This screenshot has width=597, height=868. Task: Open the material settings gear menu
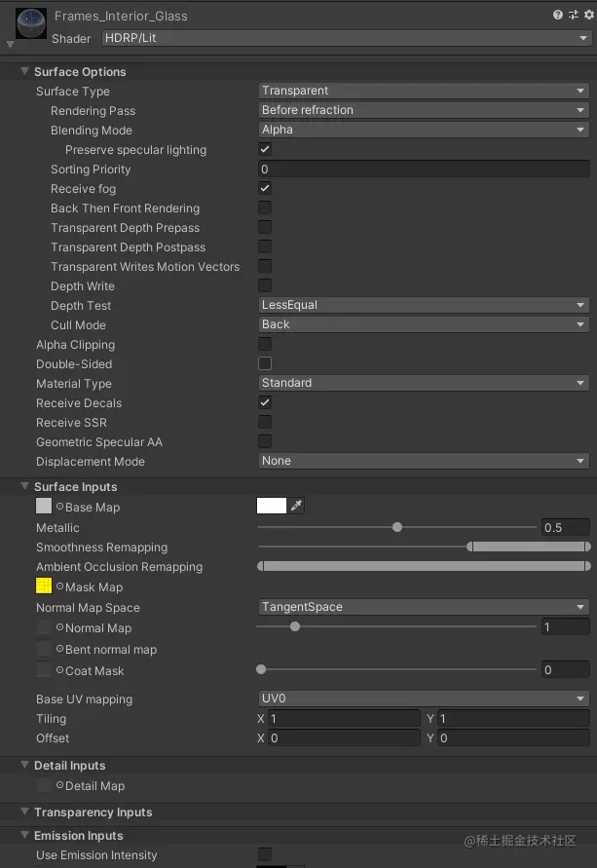pyautogui.click(x=588, y=15)
